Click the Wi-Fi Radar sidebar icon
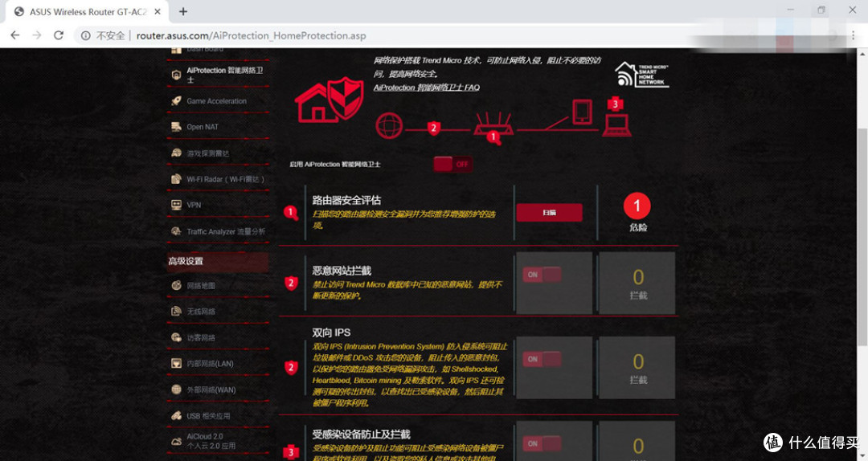 (x=176, y=179)
